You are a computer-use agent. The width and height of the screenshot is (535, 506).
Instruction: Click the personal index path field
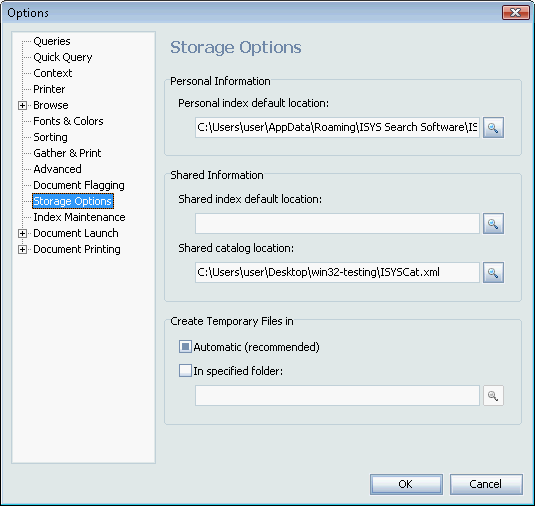coord(337,128)
